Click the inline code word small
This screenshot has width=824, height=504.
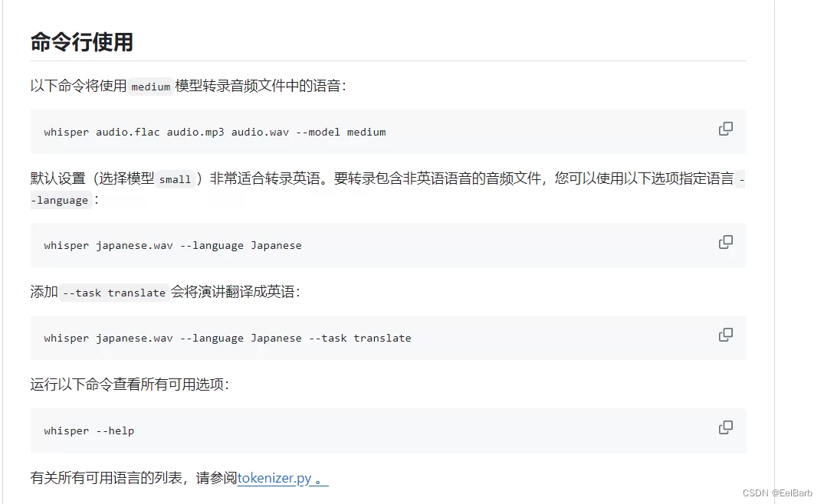[175, 179]
